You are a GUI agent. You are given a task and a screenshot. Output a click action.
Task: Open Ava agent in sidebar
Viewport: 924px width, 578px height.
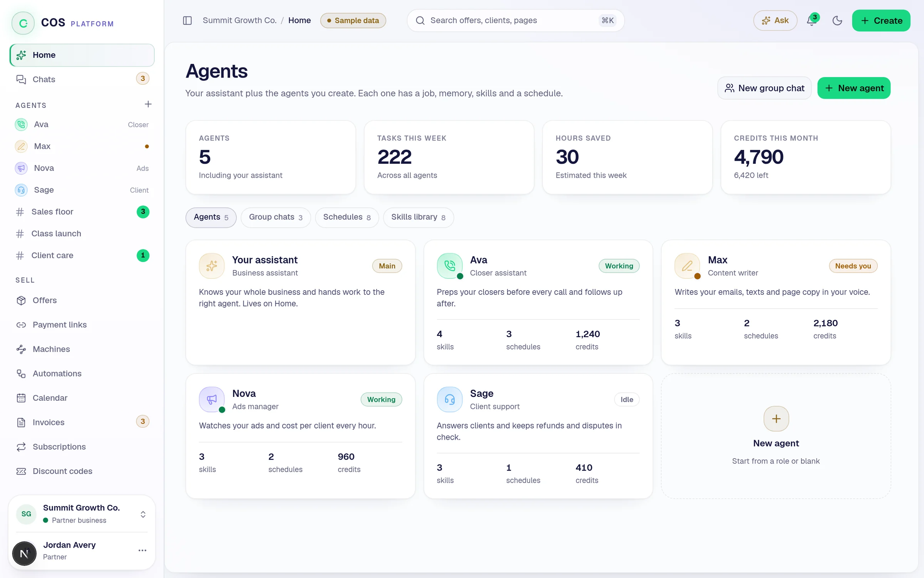point(82,124)
